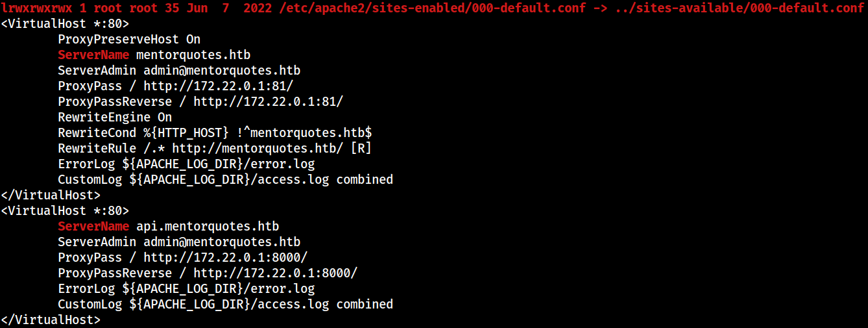Click the first ErrorLog ${APACHE_LOG_DIR}/error.log line

tap(186, 164)
